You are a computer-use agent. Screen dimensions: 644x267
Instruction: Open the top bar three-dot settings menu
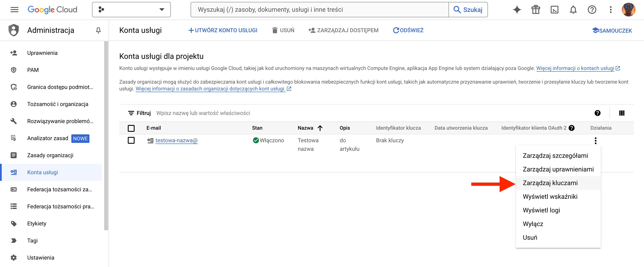click(x=611, y=10)
